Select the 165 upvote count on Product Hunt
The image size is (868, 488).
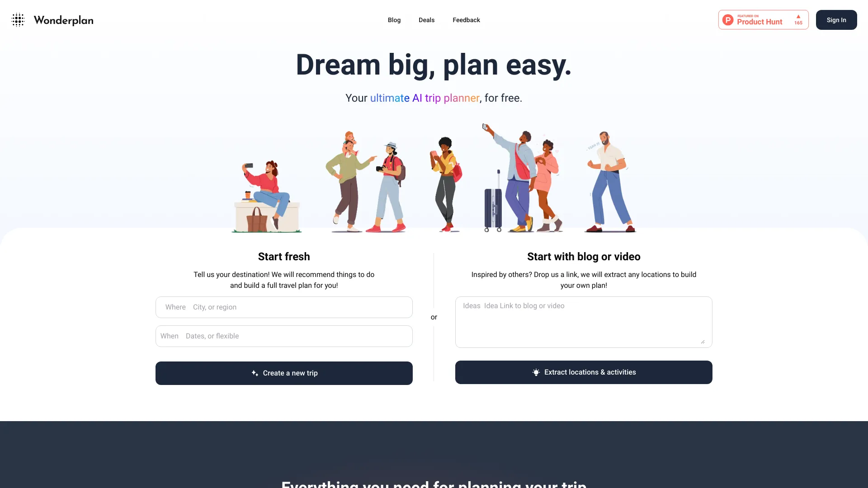pos(797,23)
